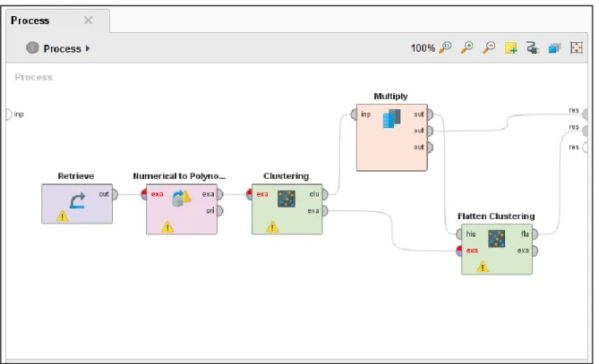Click the 100% zoom level text
Image resolution: width=599 pixels, height=364 pixels.
click(x=423, y=48)
